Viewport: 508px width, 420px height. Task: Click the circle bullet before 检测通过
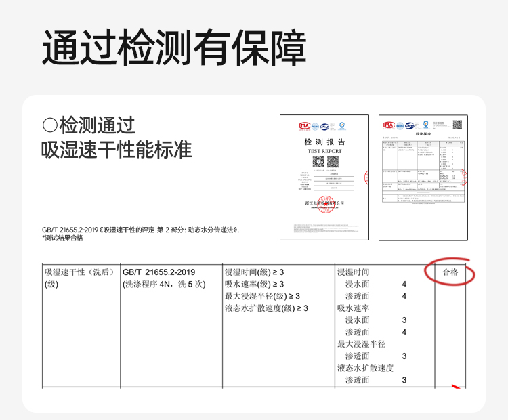tap(50, 125)
